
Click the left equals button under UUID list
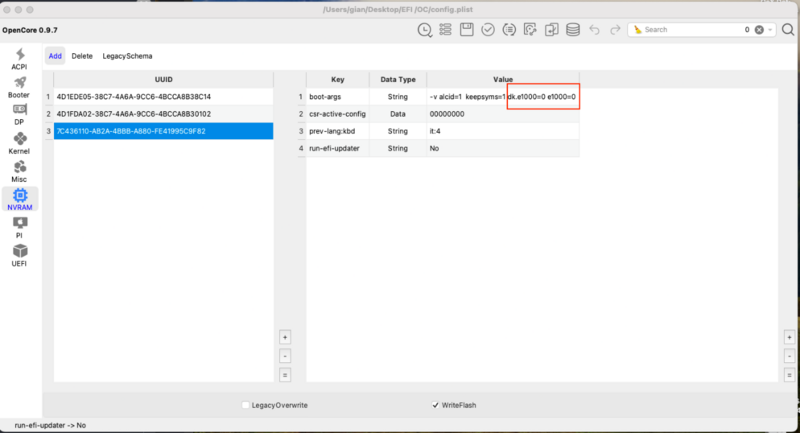click(x=285, y=375)
